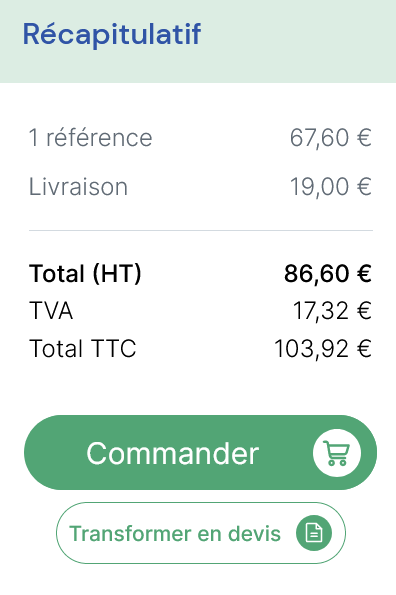Click the 67,60 € reference amount
Image resolution: width=396 pixels, height=595 pixels.
tap(330, 137)
